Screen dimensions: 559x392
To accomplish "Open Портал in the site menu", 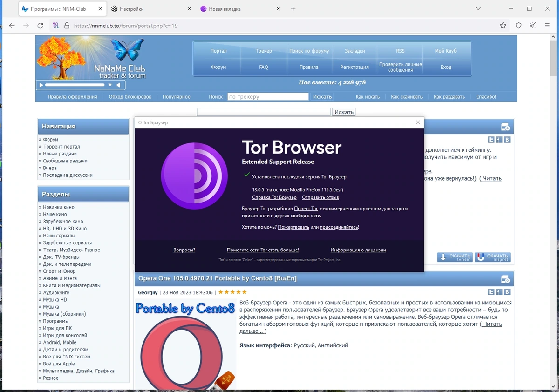I will coord(218,51).
